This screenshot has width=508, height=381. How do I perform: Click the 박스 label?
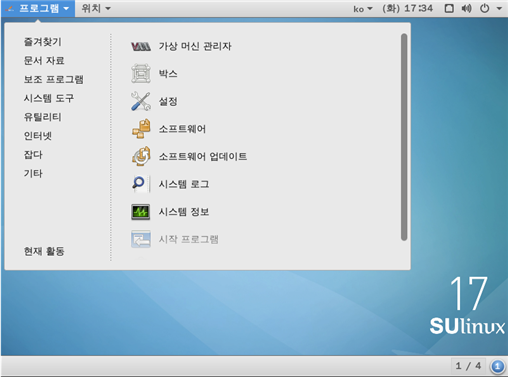point(168,74)
